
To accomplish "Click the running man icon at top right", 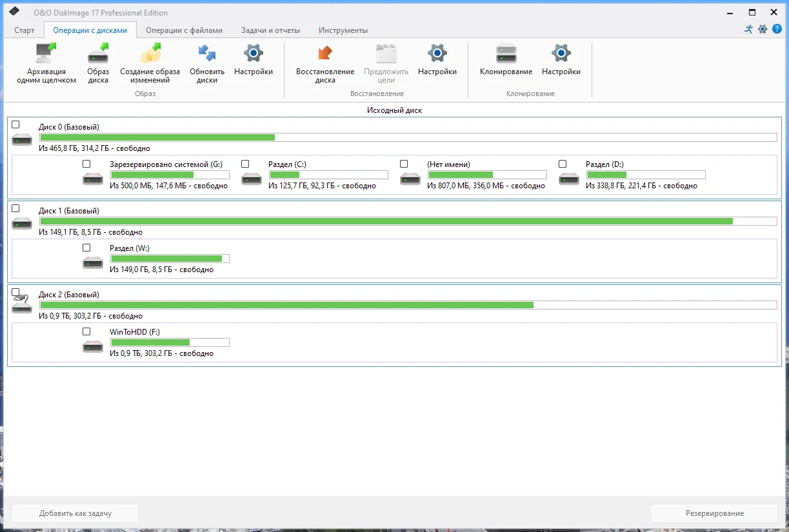I will pos(748,29).
